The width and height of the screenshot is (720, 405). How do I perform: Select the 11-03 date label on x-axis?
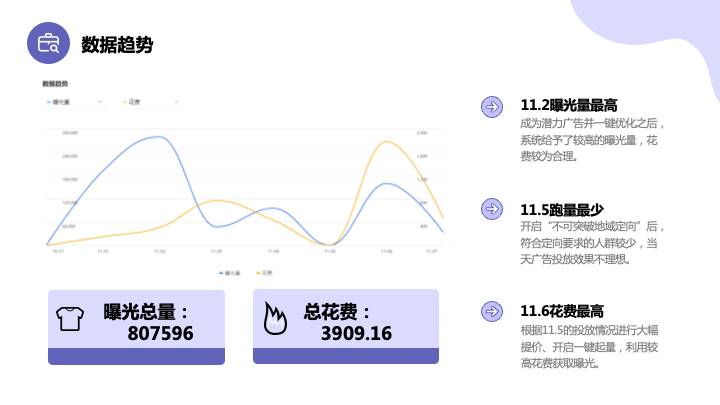pyautogui.click(x=216, y=252)
